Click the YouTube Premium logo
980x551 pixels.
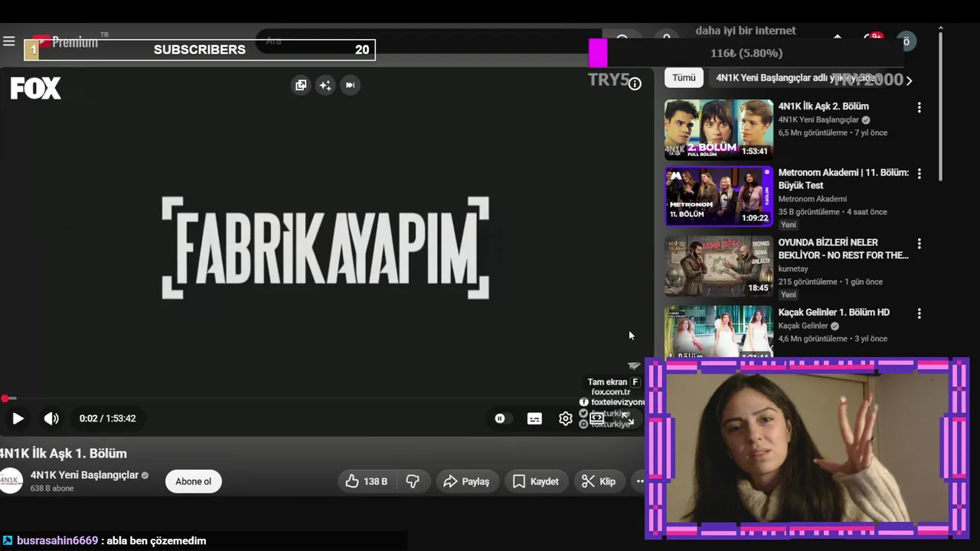pos(65,42)
